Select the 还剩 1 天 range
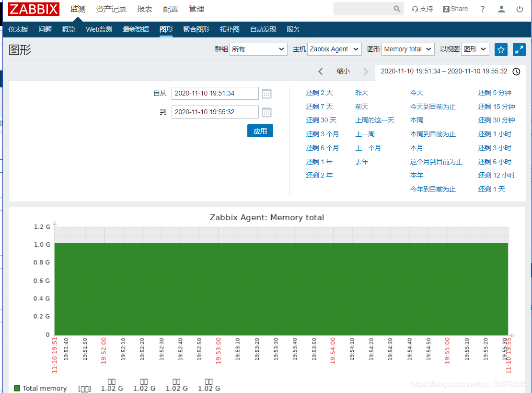 click(492, 189)
